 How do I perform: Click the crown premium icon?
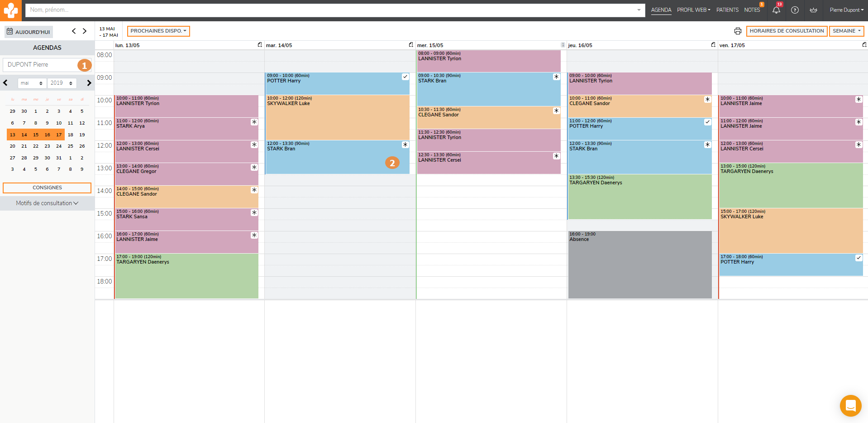[x=813, y=10]
